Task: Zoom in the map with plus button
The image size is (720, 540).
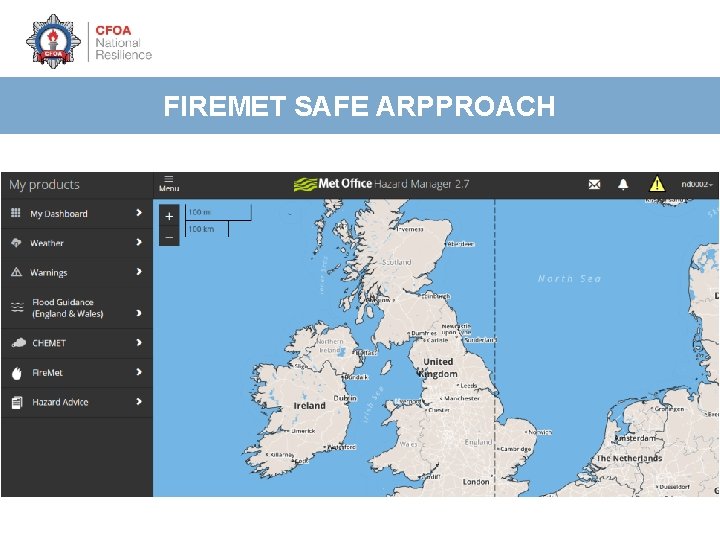Action: click(169, 216)
